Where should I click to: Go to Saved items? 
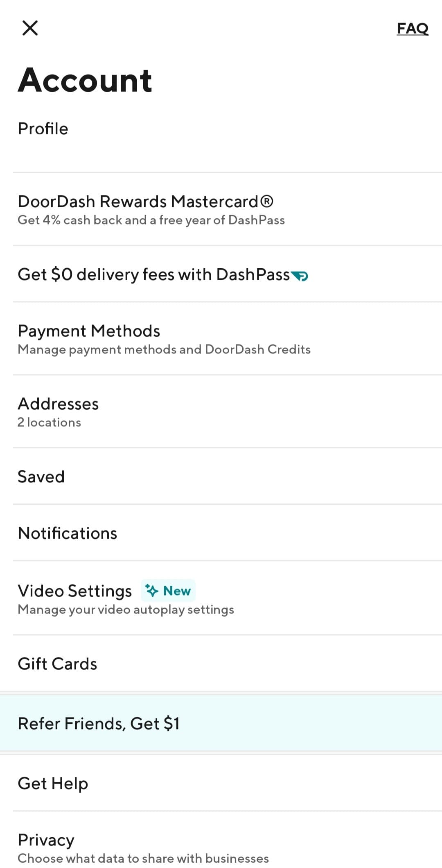click(x=221, y=476)
